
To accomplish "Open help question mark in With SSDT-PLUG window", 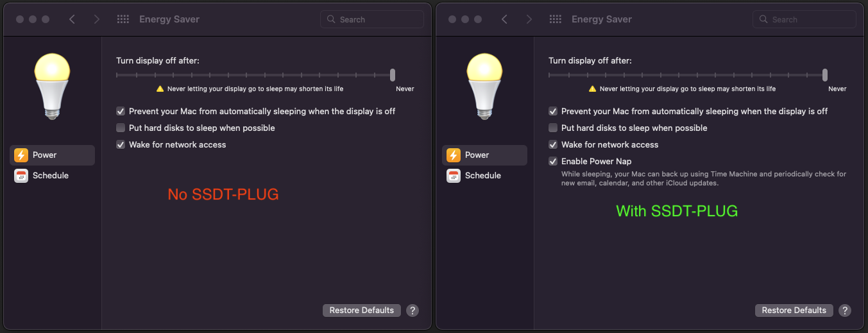I will tap(845, 311).
